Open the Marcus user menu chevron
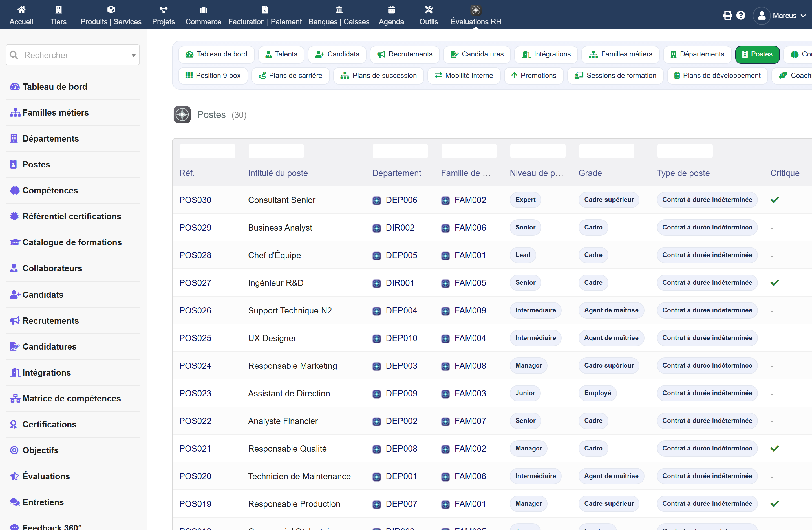The width and height of the screenshot is (812, 530). point(803,16)
